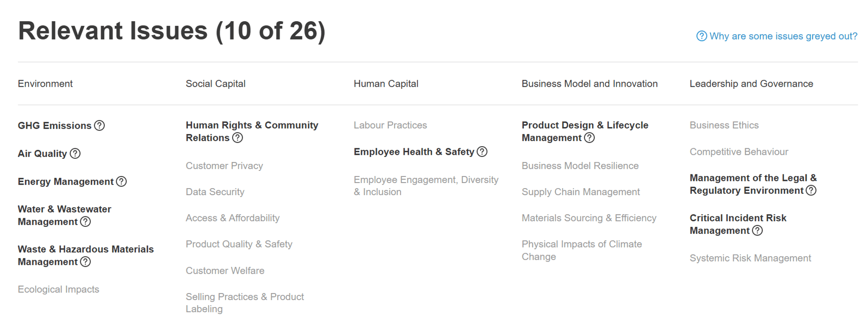Select the Supply Chain Management item
Viewport: 868px width, 327px height.
pyautogui.click(x=581, y=192)
